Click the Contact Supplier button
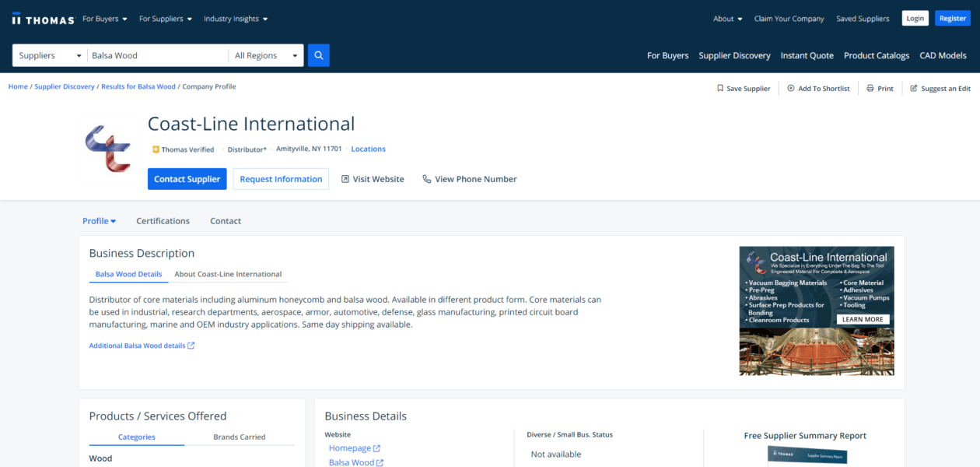The image size is (980, 467). coord(187,178)
